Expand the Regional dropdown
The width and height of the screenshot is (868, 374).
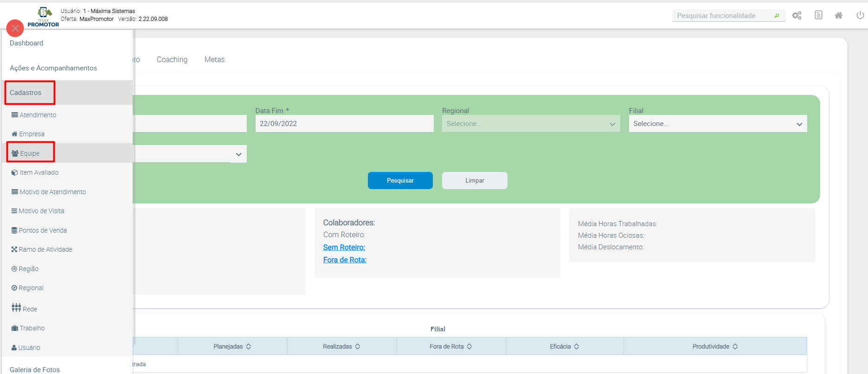tap(531, 124)
